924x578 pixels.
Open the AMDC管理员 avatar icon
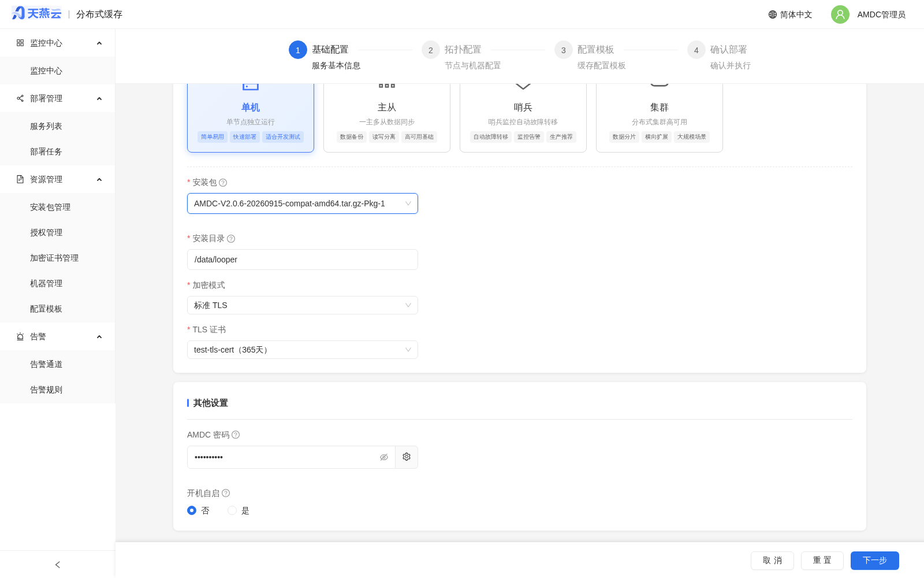840,14
